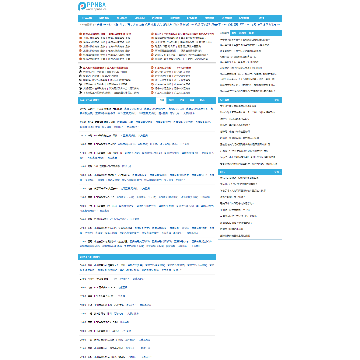Select the last tab in the main section header

click(202, 100)
